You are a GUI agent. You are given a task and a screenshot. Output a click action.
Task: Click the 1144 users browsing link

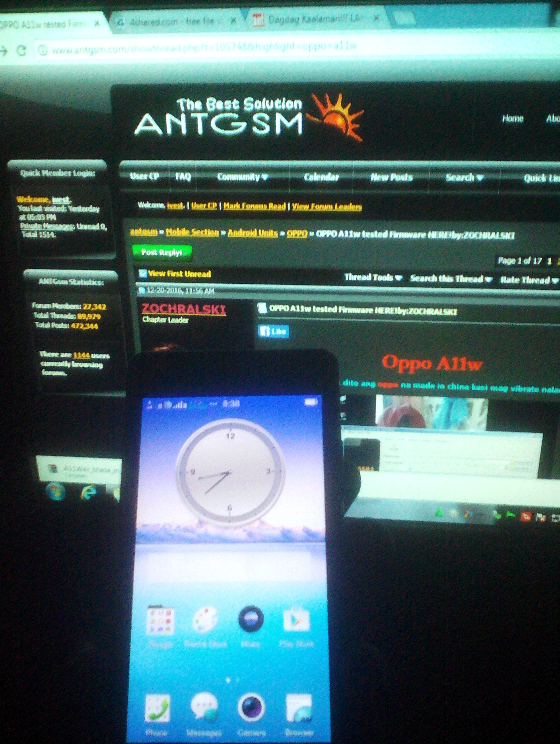click(x=81, y=355)
